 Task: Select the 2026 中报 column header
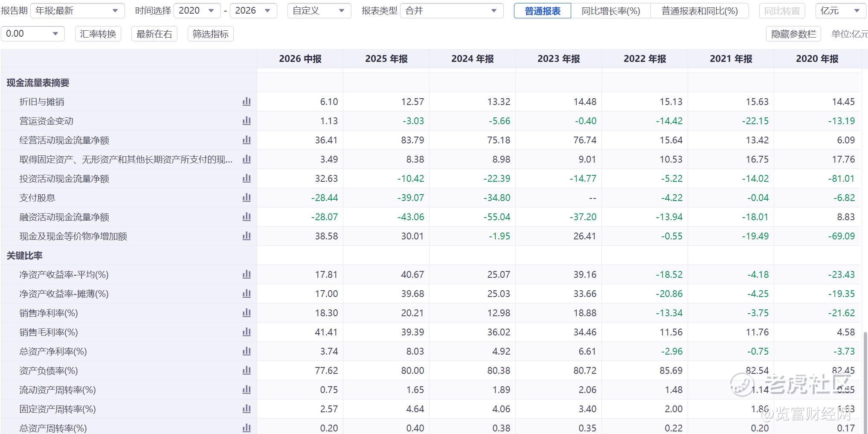[x=300, y=59]
